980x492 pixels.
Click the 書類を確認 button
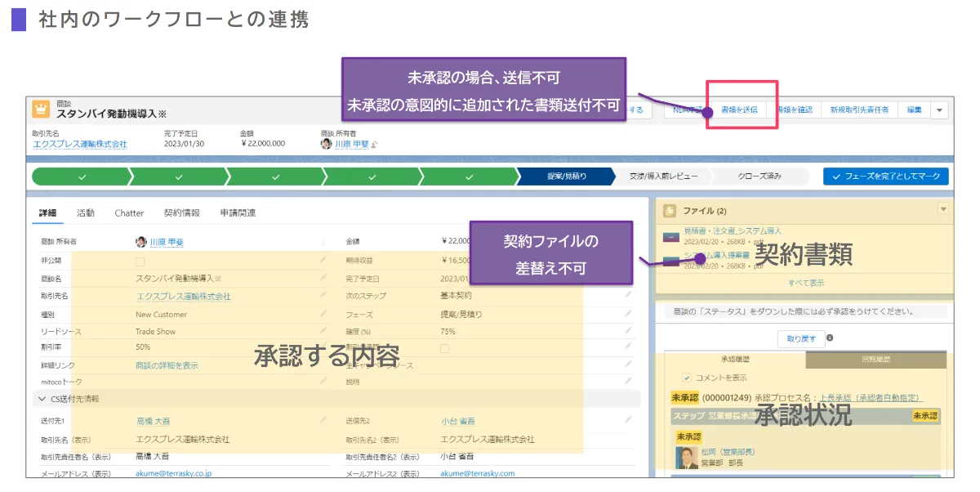pyautogui.click(x=794, y=110)
